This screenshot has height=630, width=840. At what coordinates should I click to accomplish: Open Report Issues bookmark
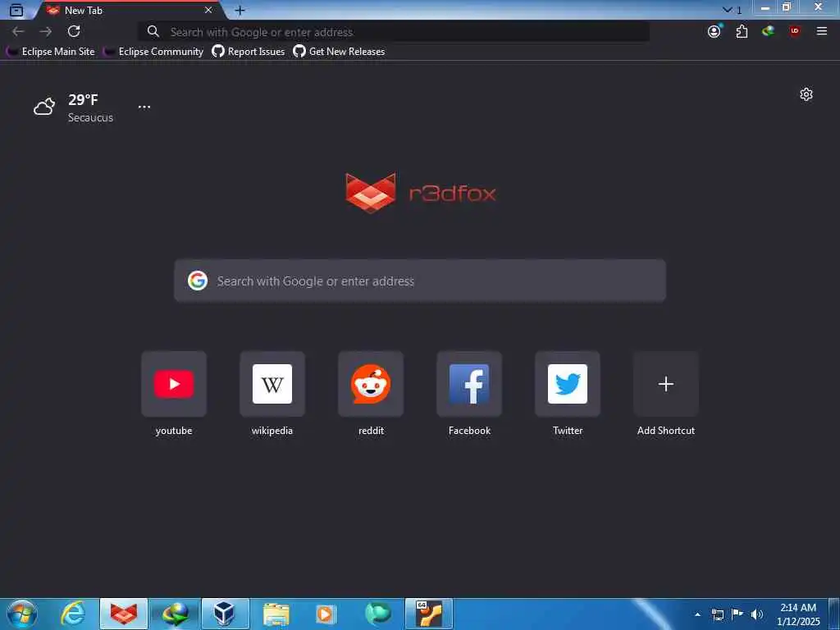[x=249, y=52]
